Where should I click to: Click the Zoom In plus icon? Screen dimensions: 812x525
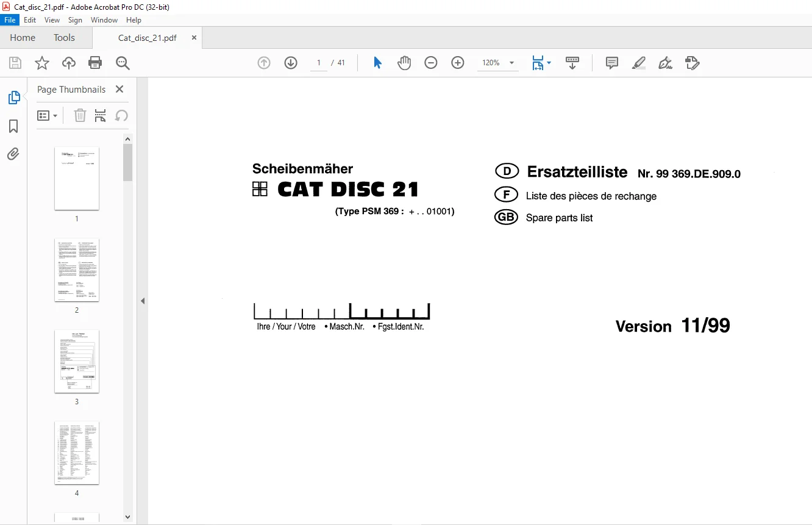tap(458, 63)
